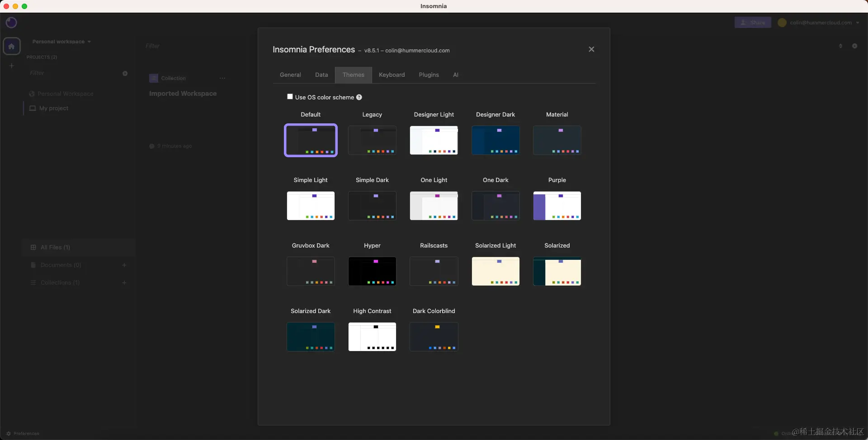868x440 pixels.
Task: Close the Insomnia Preferences dialog
Action: click(x=591, y=49)
